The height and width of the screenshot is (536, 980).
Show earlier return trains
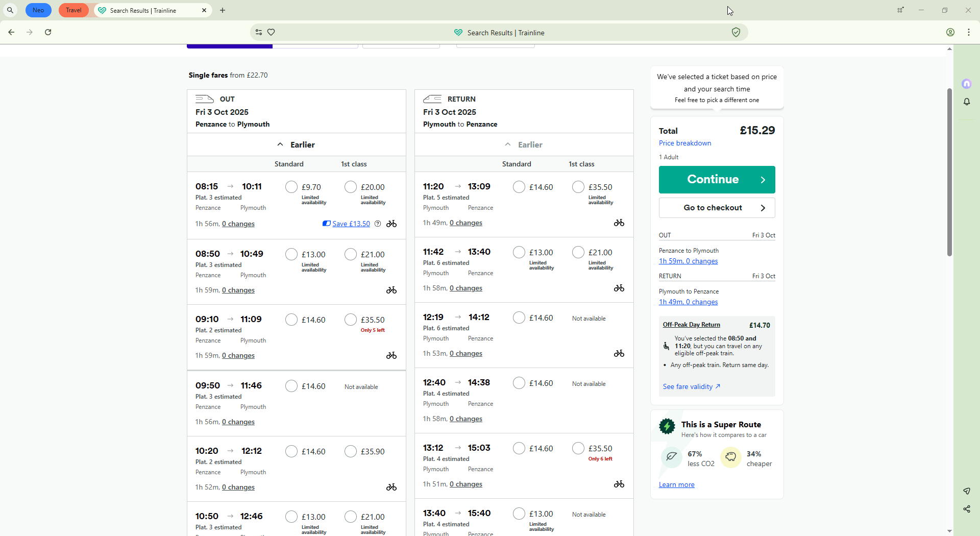[x=524, y=144]
